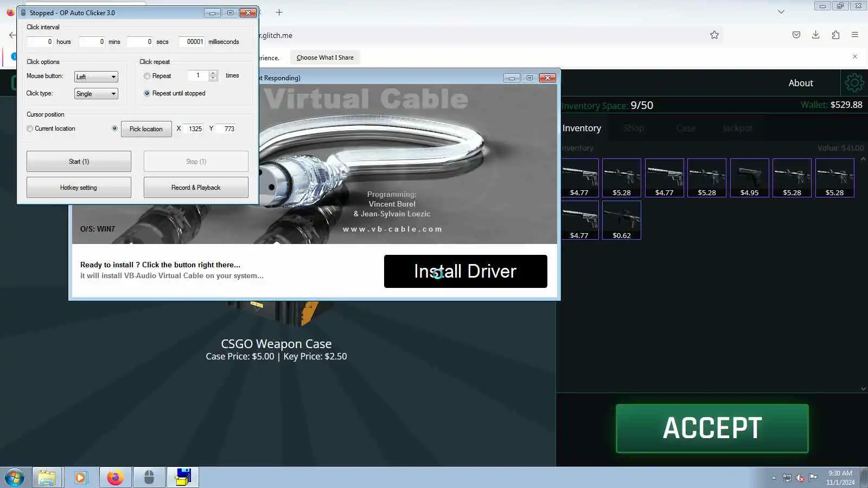Click the Pick location button
The height and width of the screenshot is (488, 868).
pos(146,129)
